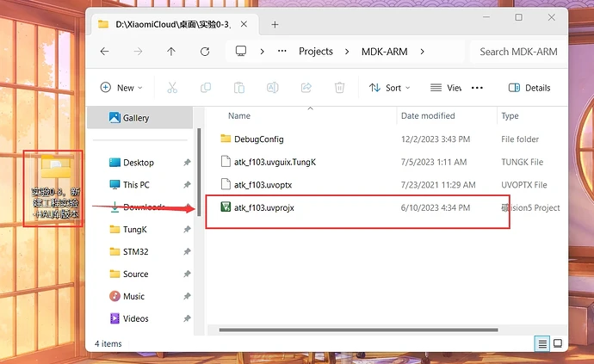Viewport: 594px width, 364px height.
Task: Open the Sort dropdown menu
Action: tap(390, 88)
